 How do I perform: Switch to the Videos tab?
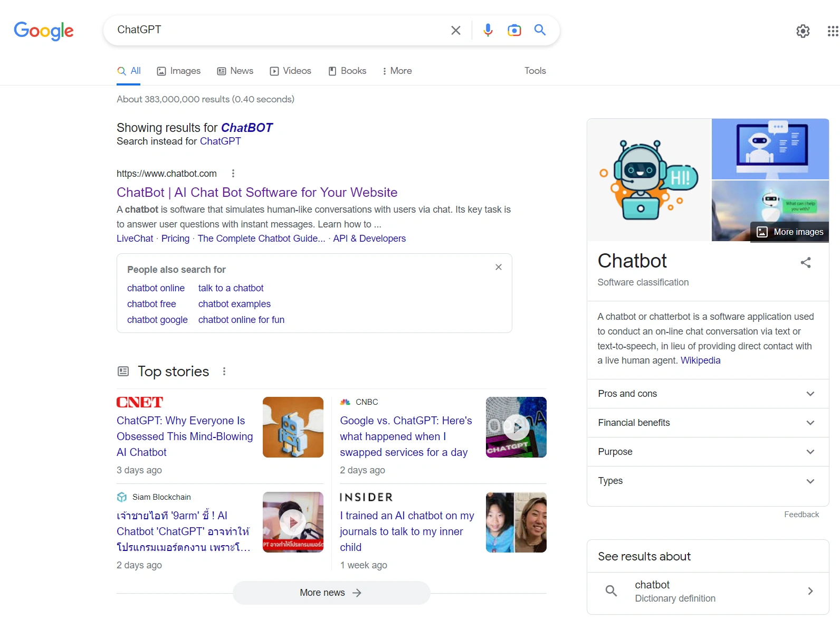click(291, 71)
